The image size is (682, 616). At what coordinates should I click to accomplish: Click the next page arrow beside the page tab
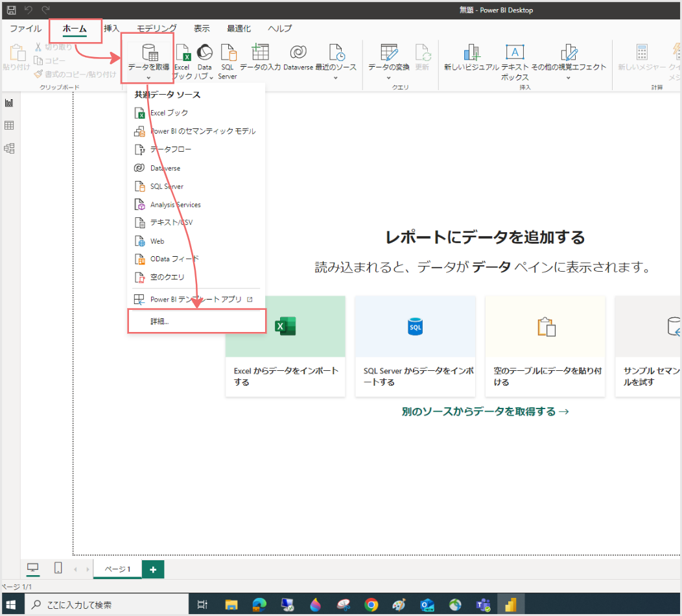[x=88, y=569]
